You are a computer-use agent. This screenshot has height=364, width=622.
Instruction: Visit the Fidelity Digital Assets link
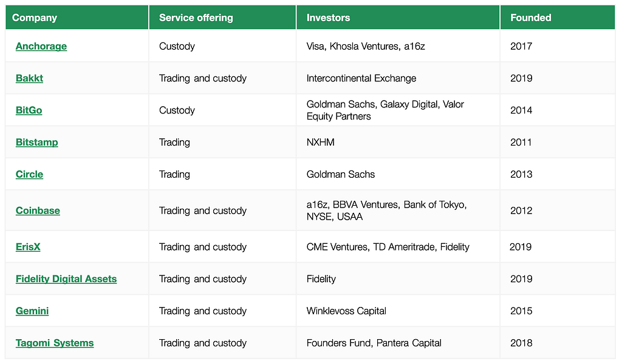[x=66, y=279]
